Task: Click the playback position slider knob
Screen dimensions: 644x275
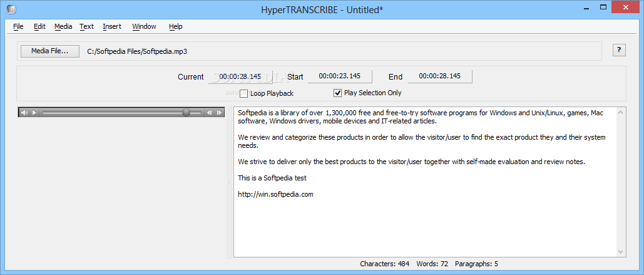Action: (x=186, y=112)
